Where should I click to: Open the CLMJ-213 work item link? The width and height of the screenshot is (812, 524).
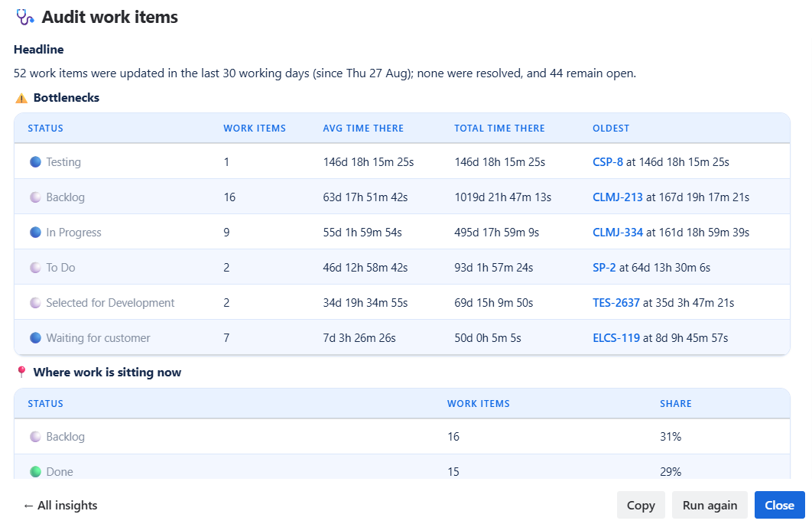617,197
